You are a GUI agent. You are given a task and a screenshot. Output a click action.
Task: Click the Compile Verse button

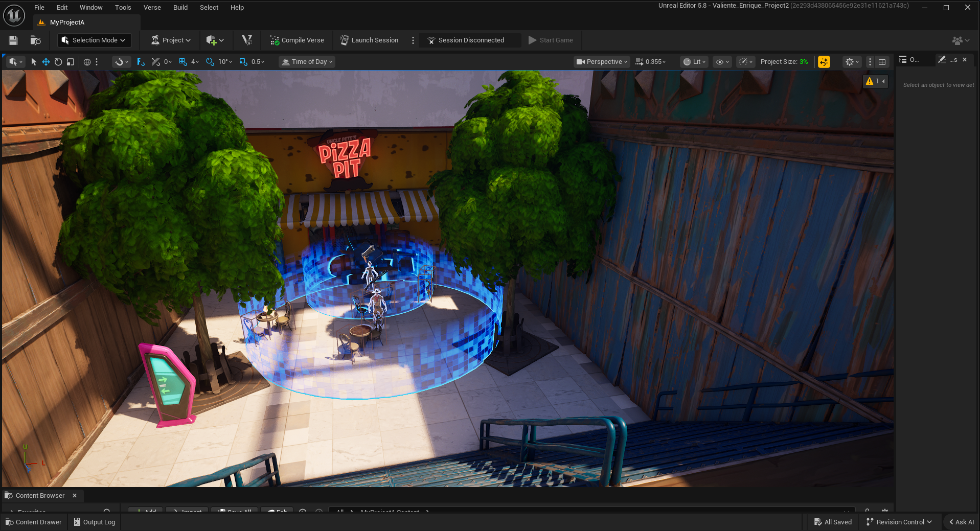point(297,40)
